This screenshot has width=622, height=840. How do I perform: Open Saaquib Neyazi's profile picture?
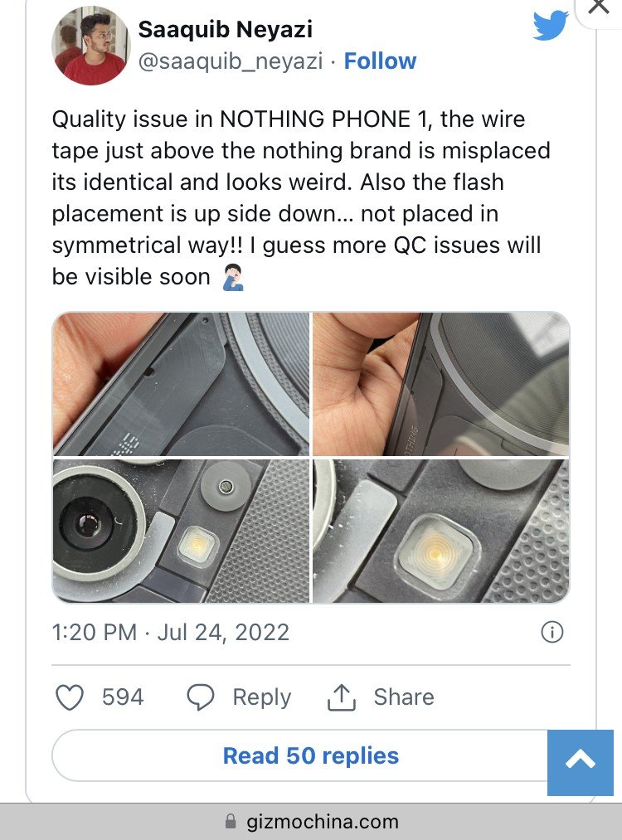pos(91,46)
